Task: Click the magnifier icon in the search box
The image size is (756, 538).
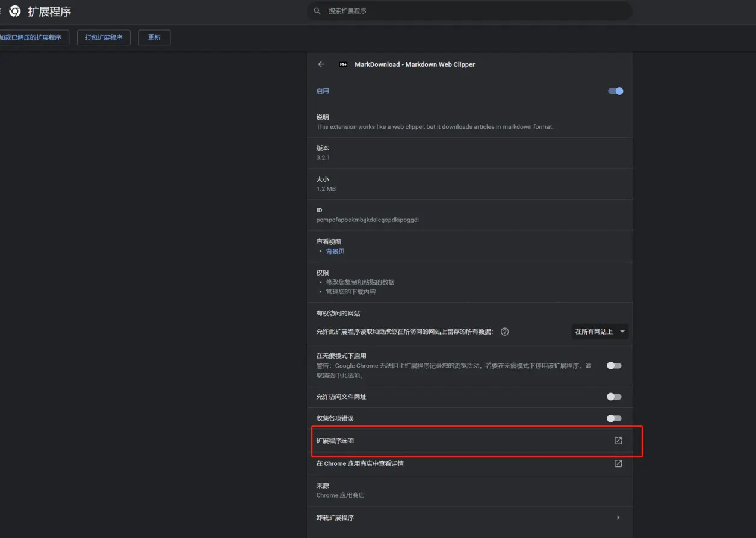Action: (x=317, y=11)
